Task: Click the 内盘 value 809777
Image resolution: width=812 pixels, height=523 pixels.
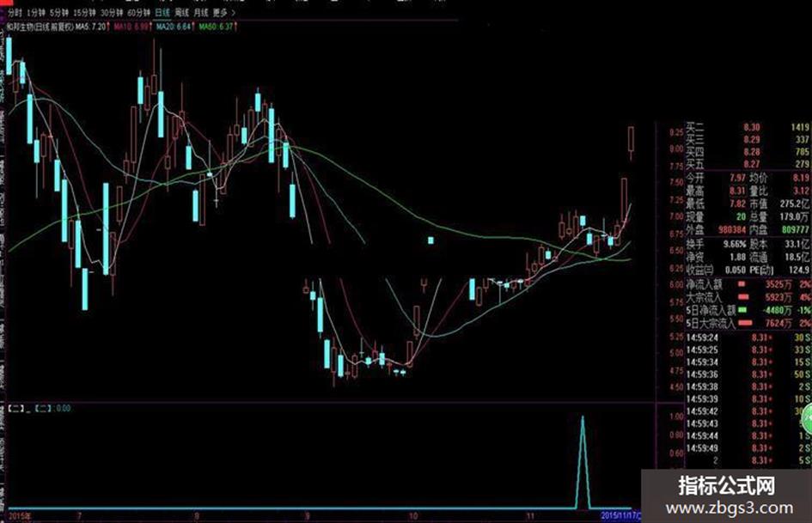Action: click(x=796, y=230)
